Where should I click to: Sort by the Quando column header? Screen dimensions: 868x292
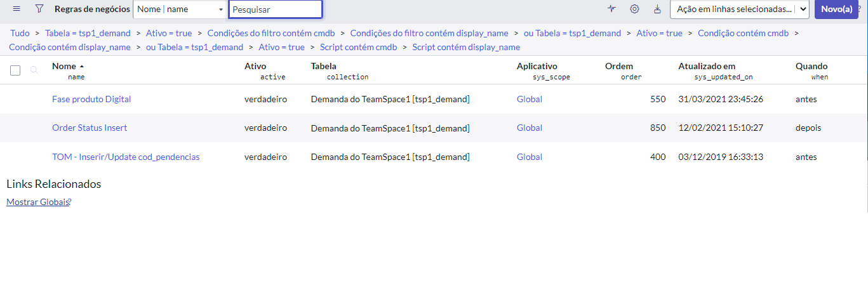(x=811, y=66)
